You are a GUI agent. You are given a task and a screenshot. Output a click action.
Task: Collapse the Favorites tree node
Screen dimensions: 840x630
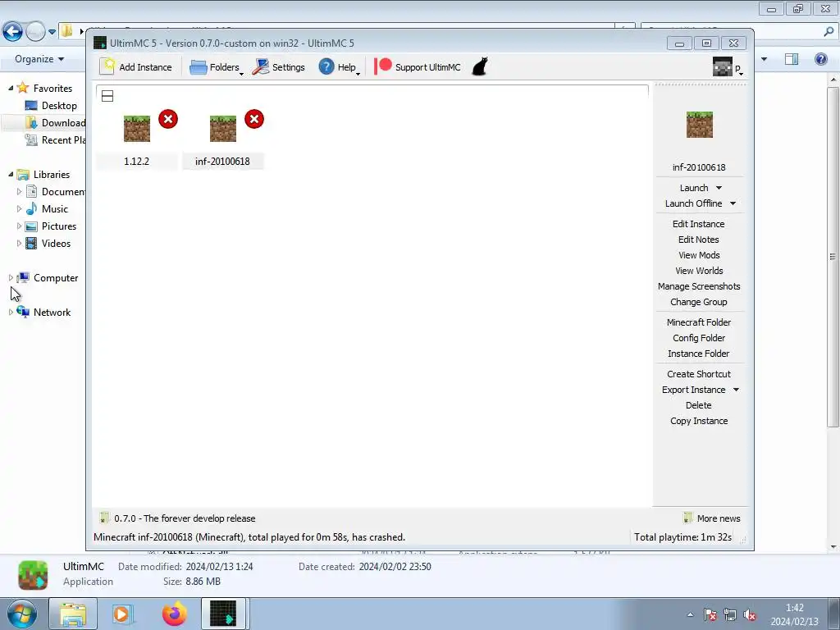(x=11, y=88)
